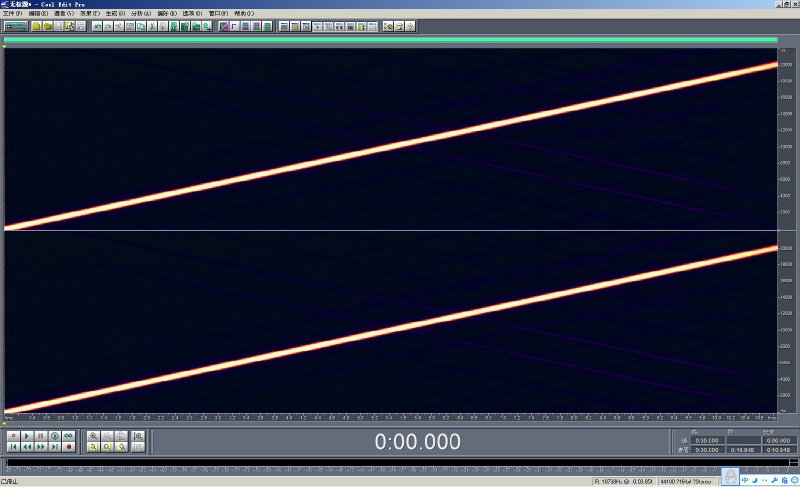Screen dimensions: 800x487
Task: Click the Copy toolbar icon
Action: 141,26
